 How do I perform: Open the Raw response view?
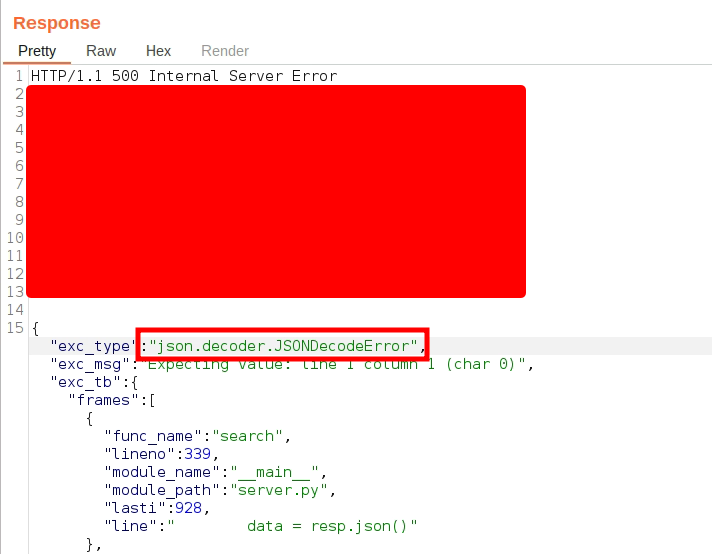pos(101,51)
